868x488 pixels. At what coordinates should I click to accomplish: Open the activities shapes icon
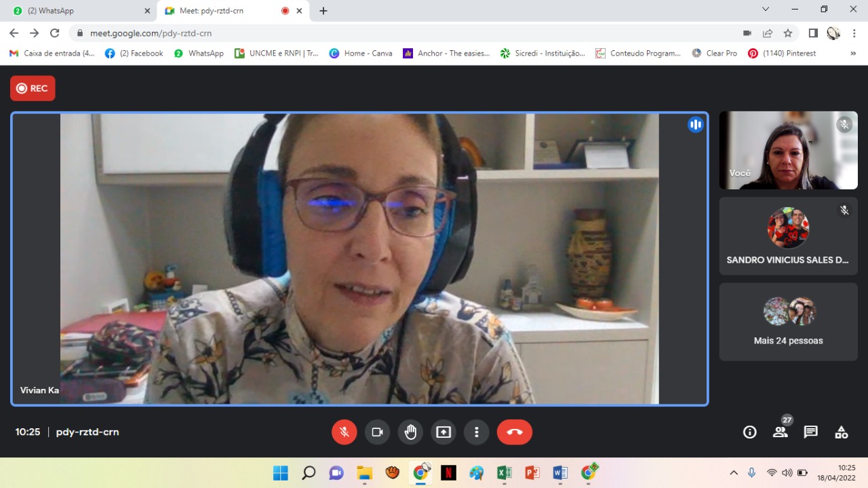(841, 432)
